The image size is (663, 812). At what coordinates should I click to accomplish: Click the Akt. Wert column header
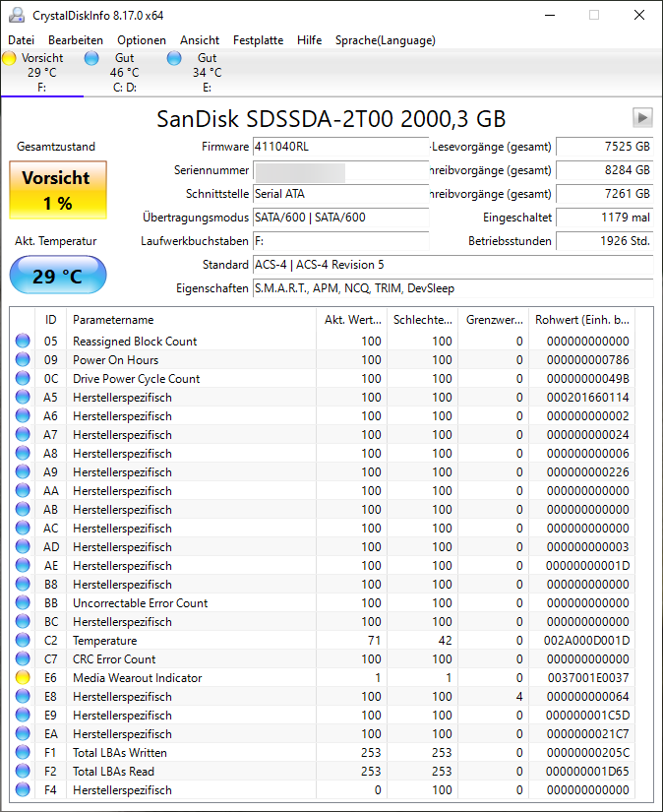(352, 320)
